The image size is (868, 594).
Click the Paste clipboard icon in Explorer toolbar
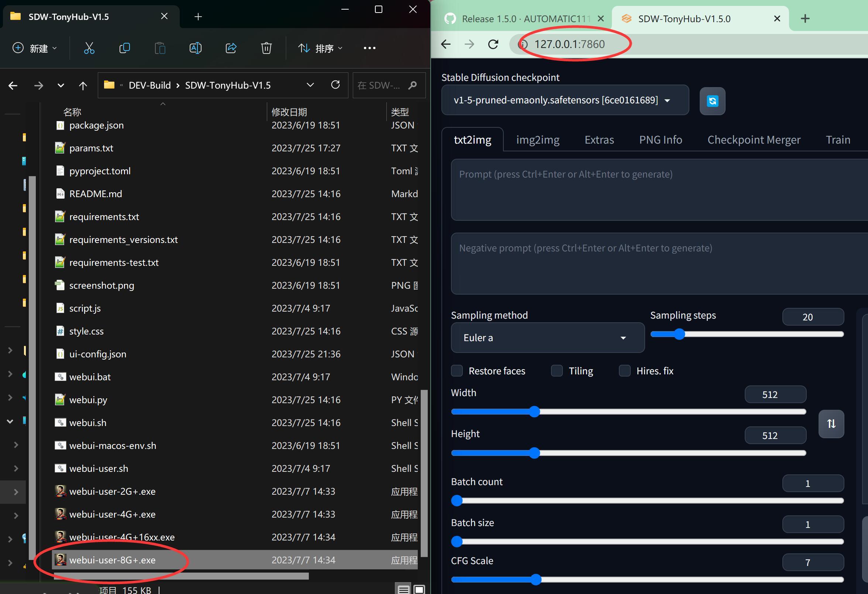[x=160, y=48]
